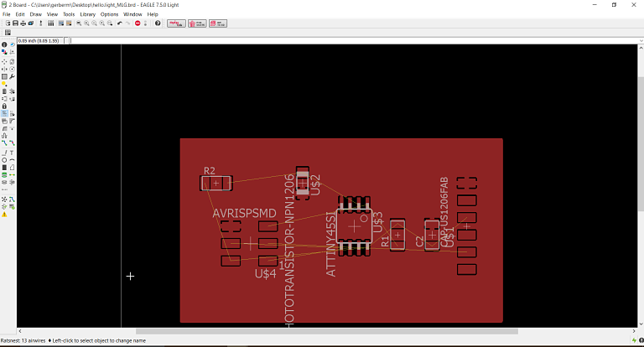Select the Rotate tool
Image resolution: width=644 pixels, height=347 pixels.
click(x=12, y=69)
